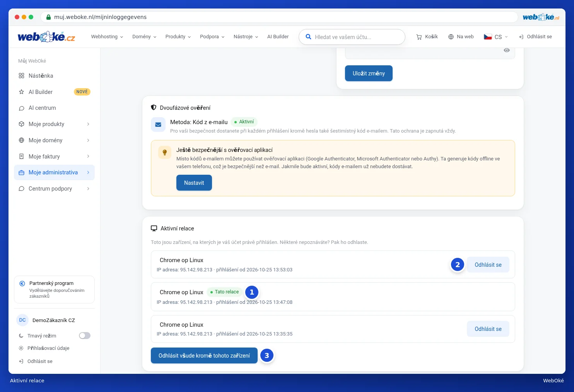574x392 pixels.
Task: Click the Moje domény globe icon
Action: point(21,140)
